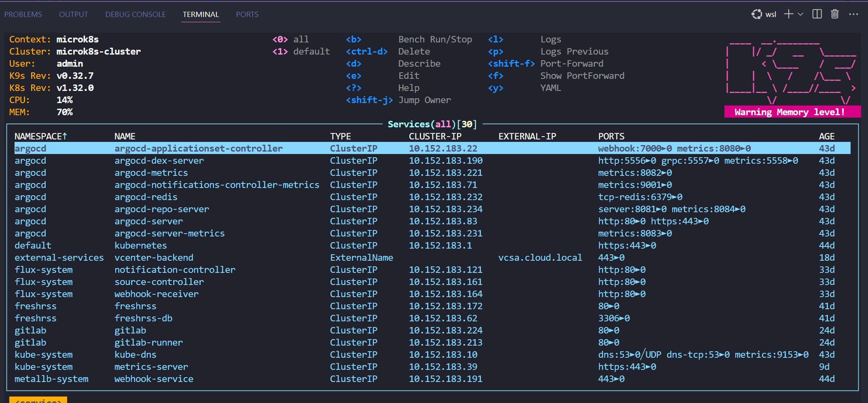Screen dimensions: 868x403
Task: Switch to the DEBUG CONSOLE tab
Action: 135,14
